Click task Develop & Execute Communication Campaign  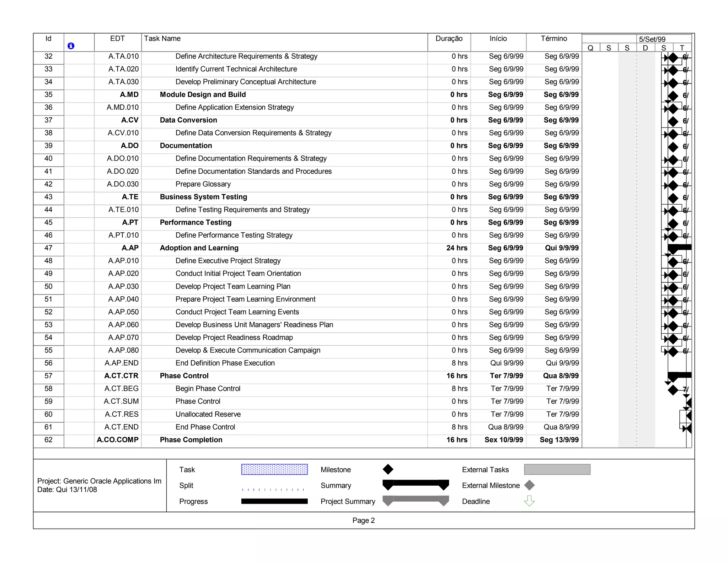[248, 350]
